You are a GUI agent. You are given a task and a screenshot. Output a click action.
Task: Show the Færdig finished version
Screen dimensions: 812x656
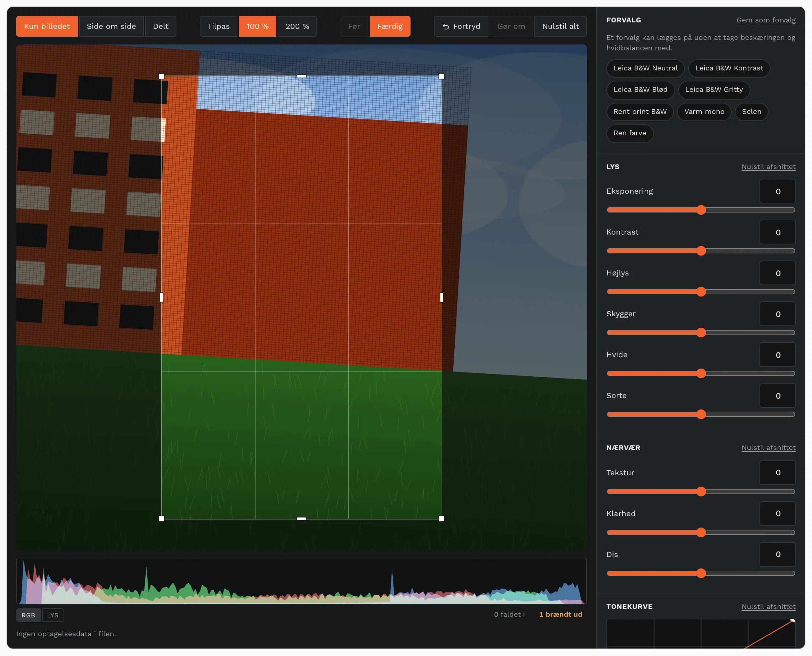click(x=390, y=27)
